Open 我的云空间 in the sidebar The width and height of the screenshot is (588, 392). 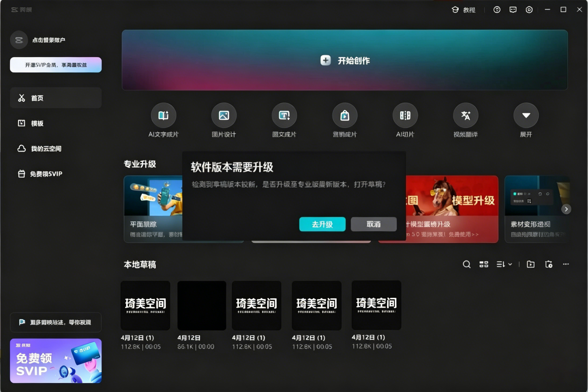click(x=46, y=149)
